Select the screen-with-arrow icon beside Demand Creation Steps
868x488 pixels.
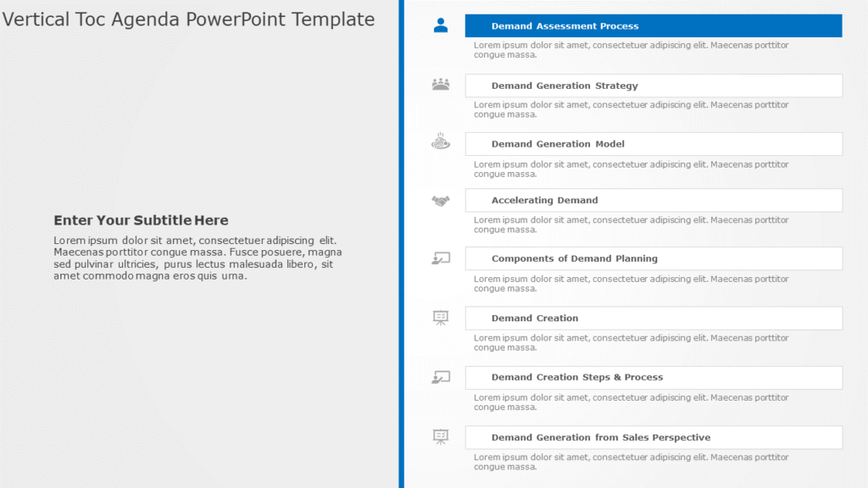click(439, 376)
